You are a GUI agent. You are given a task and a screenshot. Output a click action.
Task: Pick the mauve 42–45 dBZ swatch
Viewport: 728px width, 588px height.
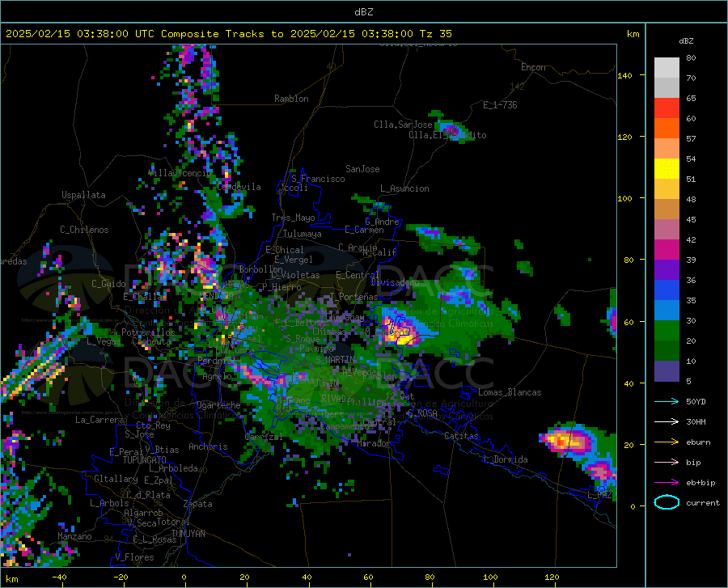(667, 229)
